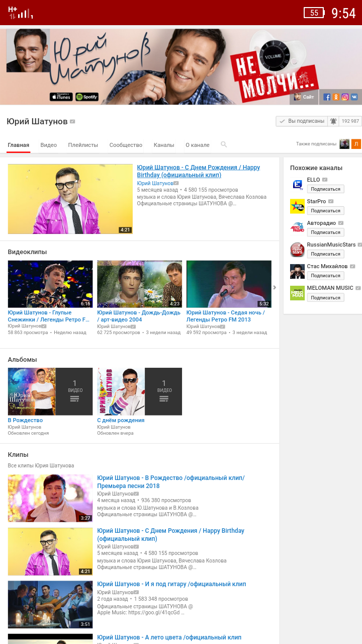The image size is (362, 644).
Task: Open the Facebook link in banner
Action: 327,97
